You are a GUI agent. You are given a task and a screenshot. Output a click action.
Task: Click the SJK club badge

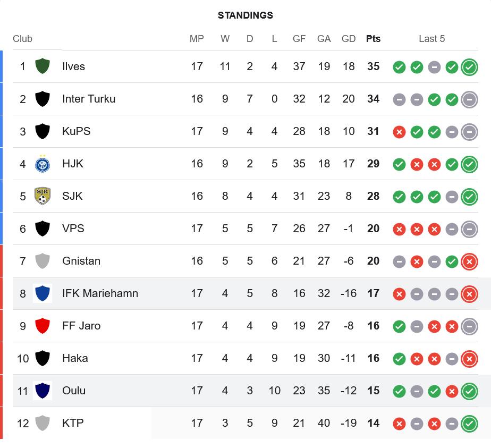(x=43, y=196)
